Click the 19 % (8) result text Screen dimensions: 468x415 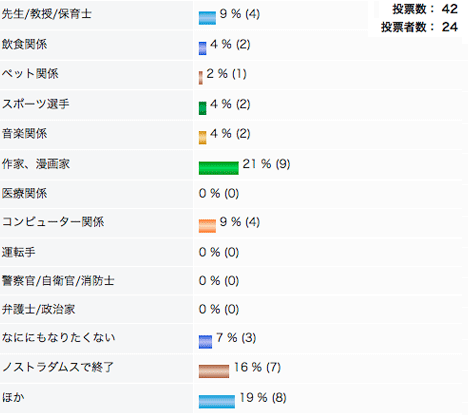pyautogui.click(x=263, y=397)
